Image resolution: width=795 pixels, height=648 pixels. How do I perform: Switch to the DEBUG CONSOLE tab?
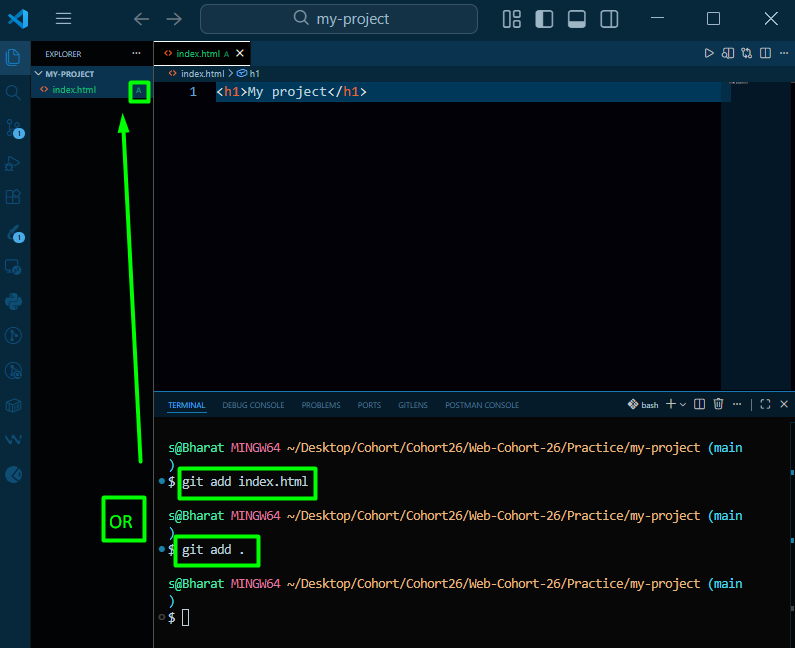pyautogui.click(x=253, y=405)
